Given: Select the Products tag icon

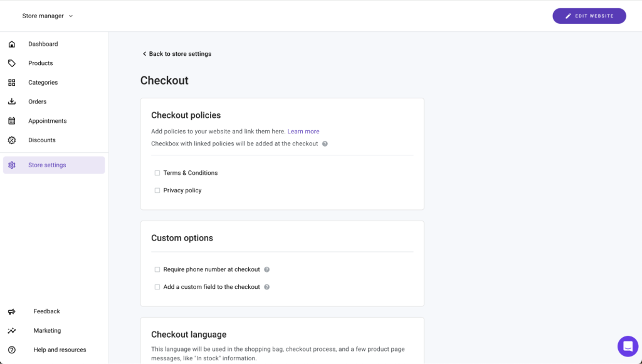Looking at the screenshot, I should [x=11, y=63].
